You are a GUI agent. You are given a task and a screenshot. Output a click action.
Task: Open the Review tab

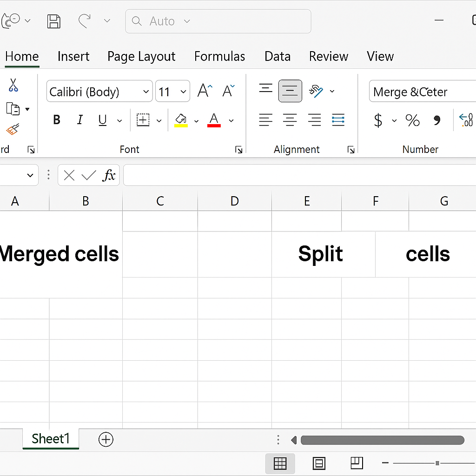point(329,56)
